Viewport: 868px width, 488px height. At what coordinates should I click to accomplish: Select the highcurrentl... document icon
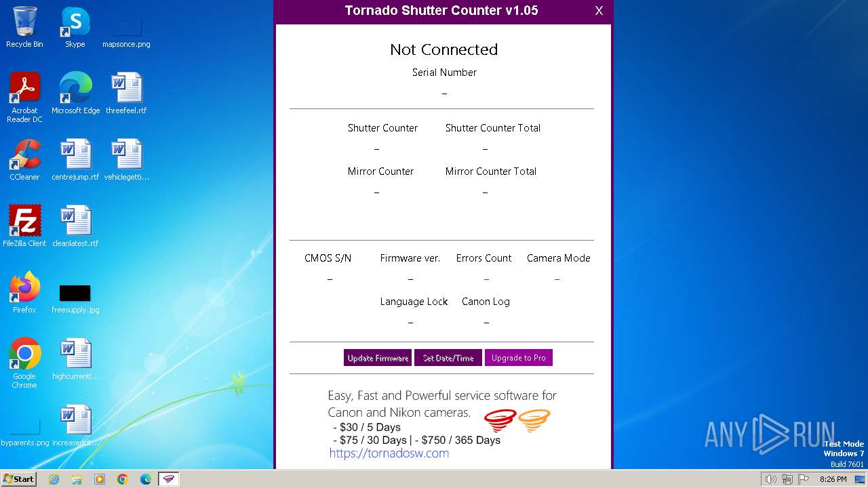[75, 359]
